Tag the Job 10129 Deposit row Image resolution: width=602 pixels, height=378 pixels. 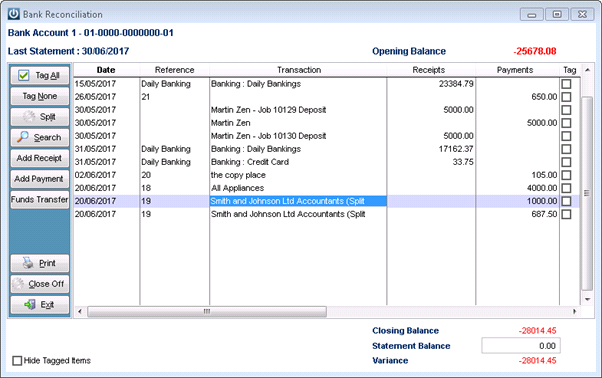tap(566, 110)
